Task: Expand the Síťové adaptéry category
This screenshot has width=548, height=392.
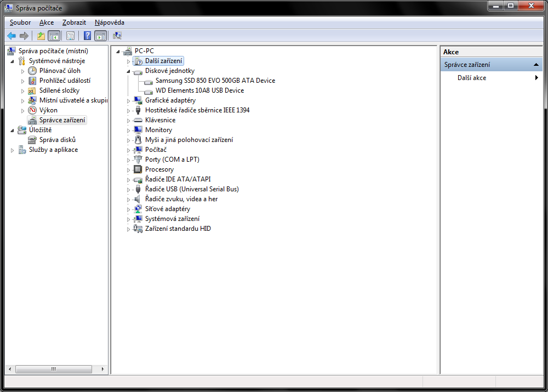Action: (x=129, y=209)
